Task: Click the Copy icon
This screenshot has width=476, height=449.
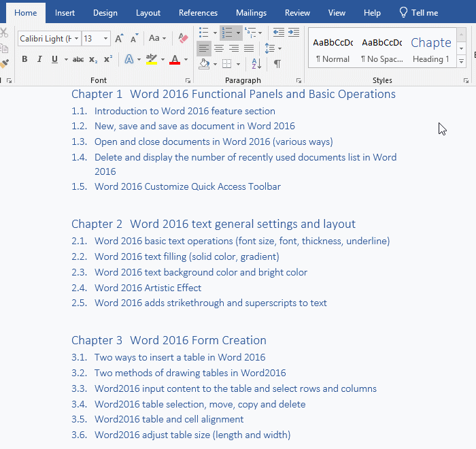Action: click(4, 48)
